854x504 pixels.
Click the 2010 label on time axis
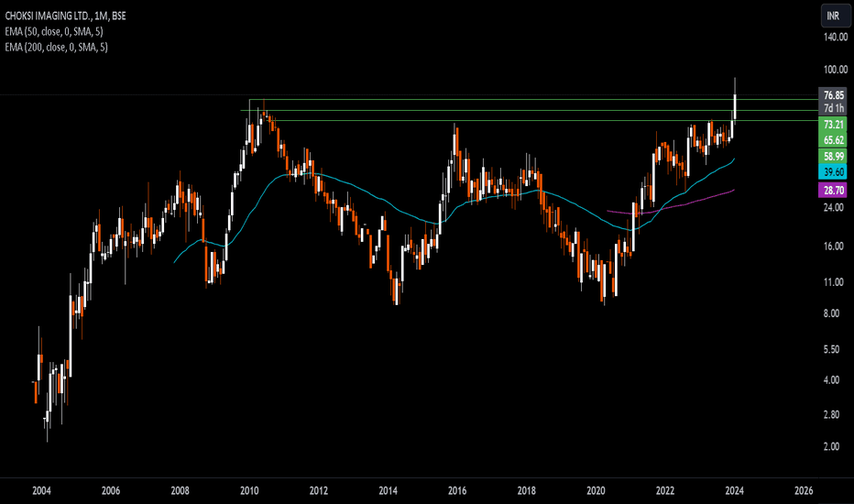(x=249, y=490)
